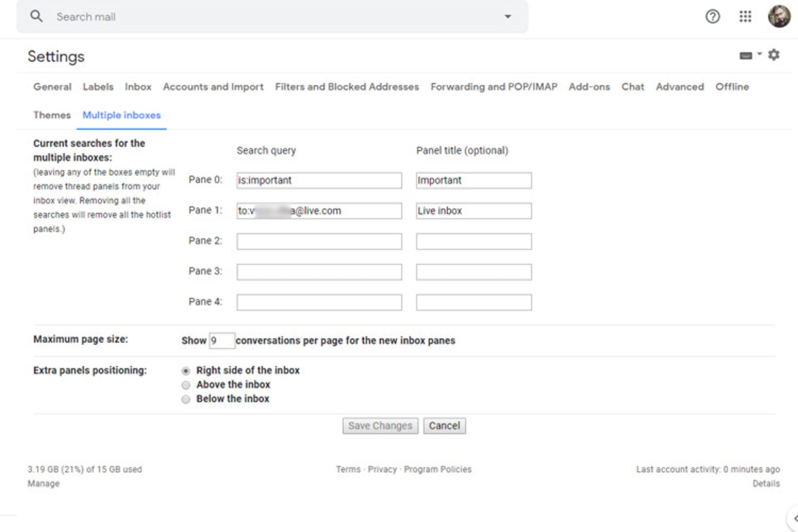This screenshot has width=798, height=532.
Task: Click the Cancel button
Action: pyautogui.click(x=444, y=426)
